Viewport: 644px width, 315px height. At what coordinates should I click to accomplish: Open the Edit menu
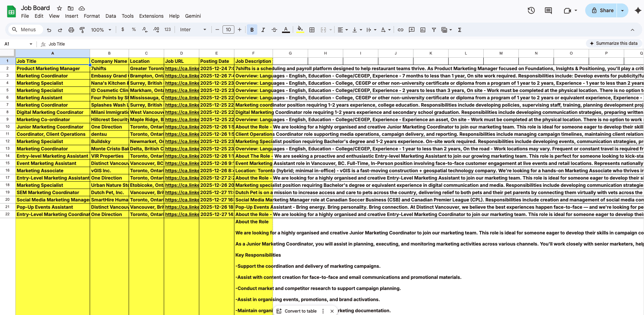click(39, 16)
